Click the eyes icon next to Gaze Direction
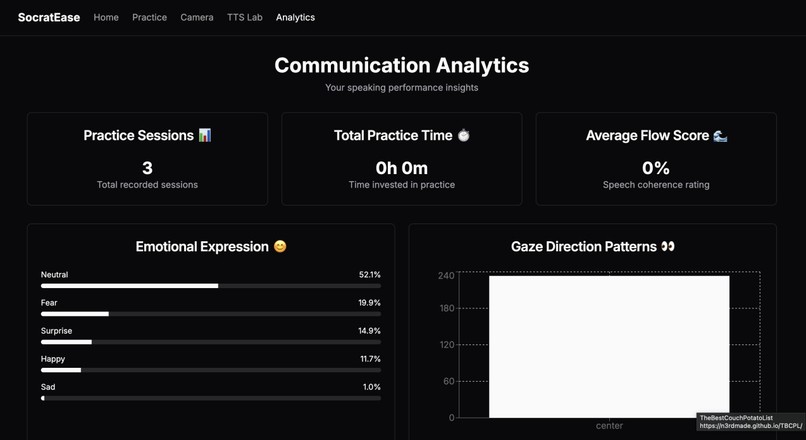Image resolution: width=806 pixels, height=440 pixels. (x=668, y=247)
